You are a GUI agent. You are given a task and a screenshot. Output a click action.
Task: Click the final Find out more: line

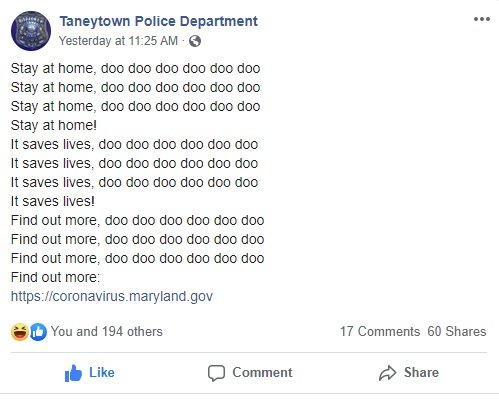pyautogui.click(x=55, y=277)
